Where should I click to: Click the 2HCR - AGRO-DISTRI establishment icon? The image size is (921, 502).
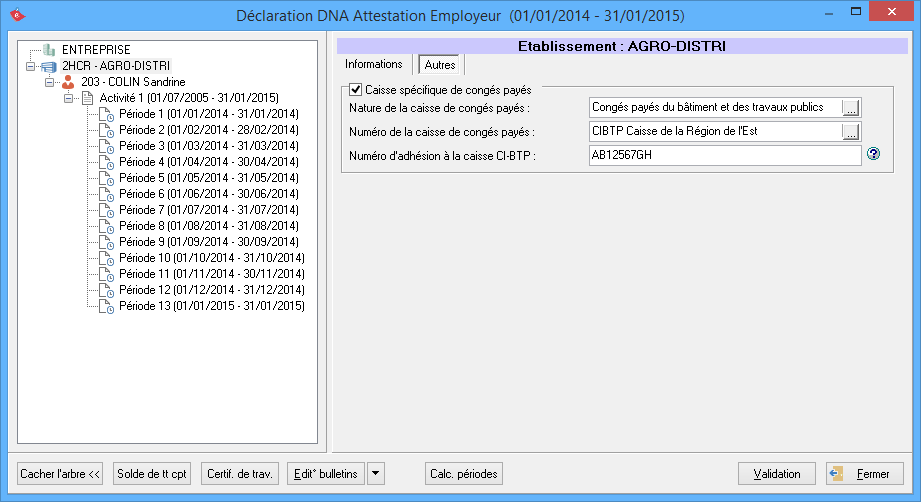click(49, 66)
